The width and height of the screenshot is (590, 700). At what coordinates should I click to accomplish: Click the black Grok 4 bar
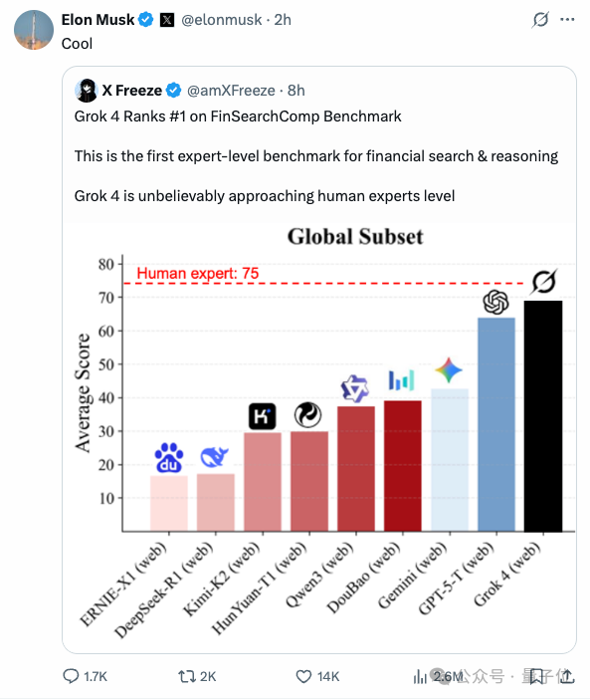point(543,416)
